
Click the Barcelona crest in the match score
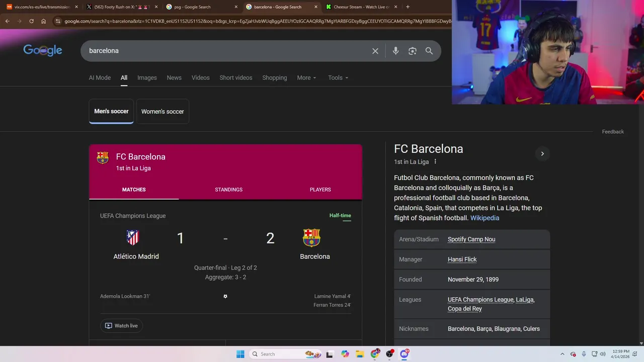(x=311, y=238)
